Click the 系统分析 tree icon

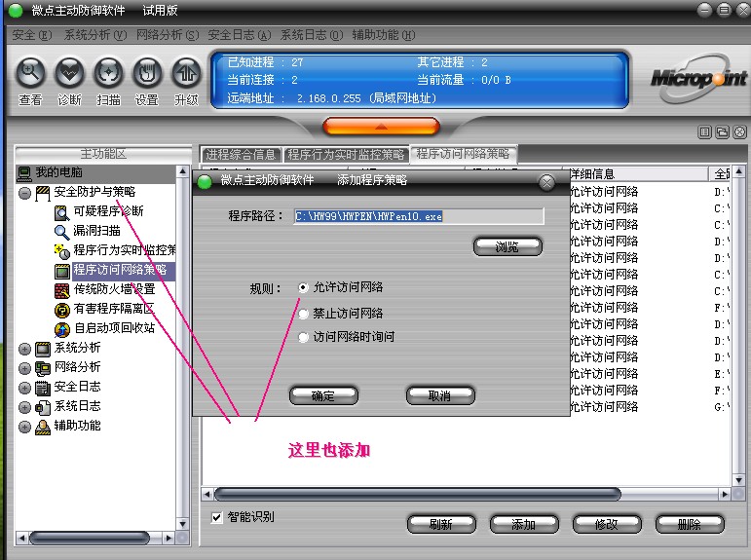[x=43, y=350]
